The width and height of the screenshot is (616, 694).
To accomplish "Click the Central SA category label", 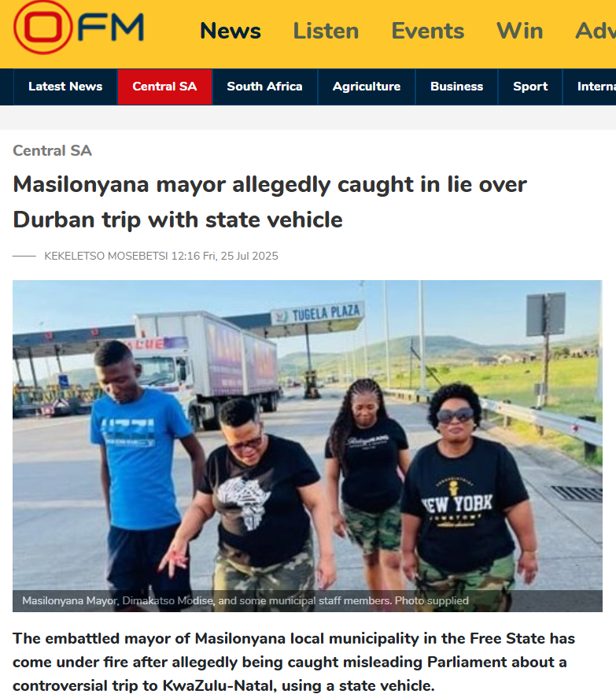I will point(52,150).
